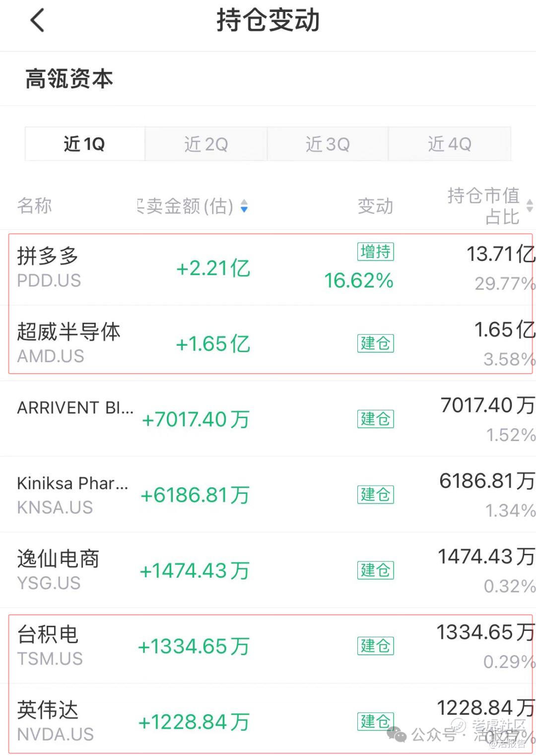Open the 台积电 TSM.US stock row

(x=268, y=646)
